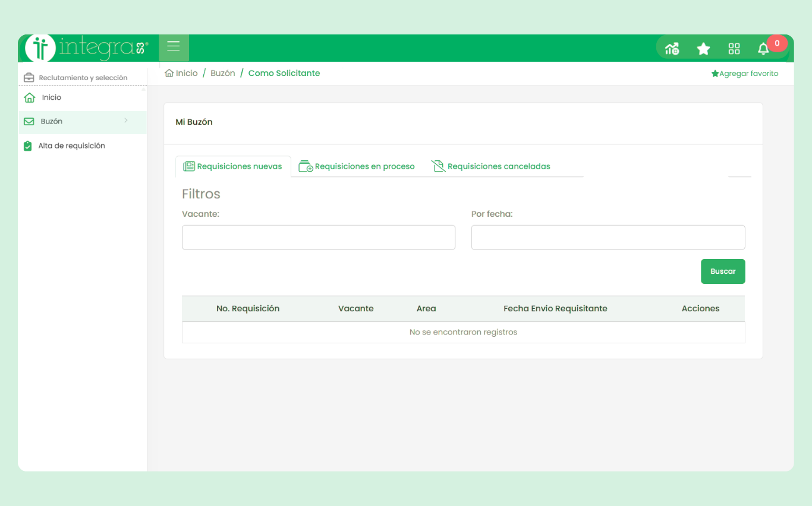The image size is (812, 506).
Task: Open favorites star icon in header
Action: point(703,49)
